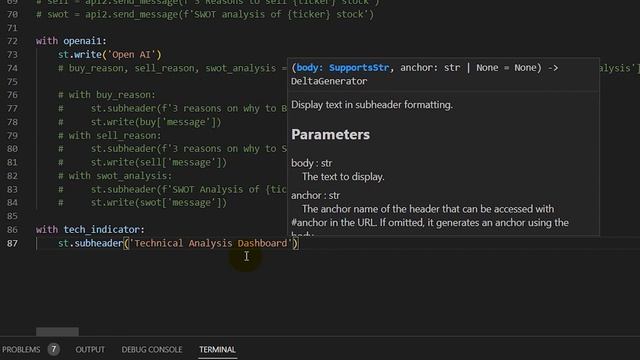Screen dimensions: 640x360
Task: Click the '# with sell_reason:' comment line
Action: (109, 136)
